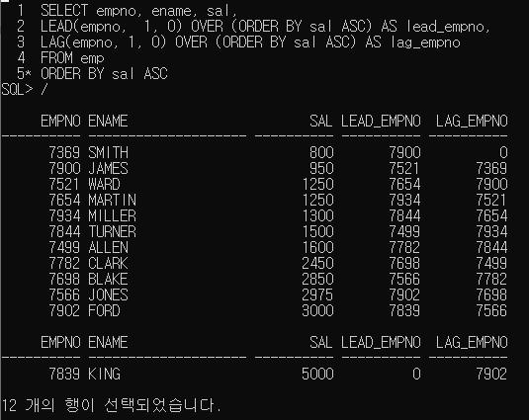Click the salary value 2975

click(317, 294)
